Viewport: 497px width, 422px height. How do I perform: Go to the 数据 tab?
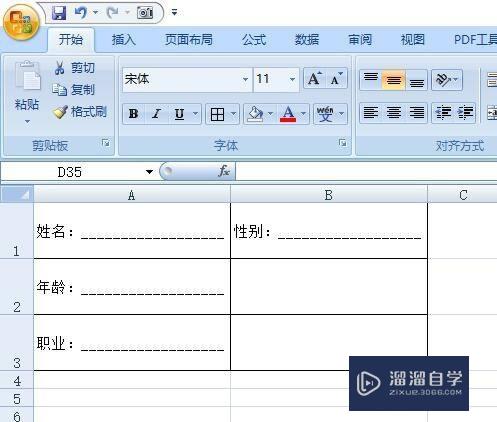coord(307,40)
